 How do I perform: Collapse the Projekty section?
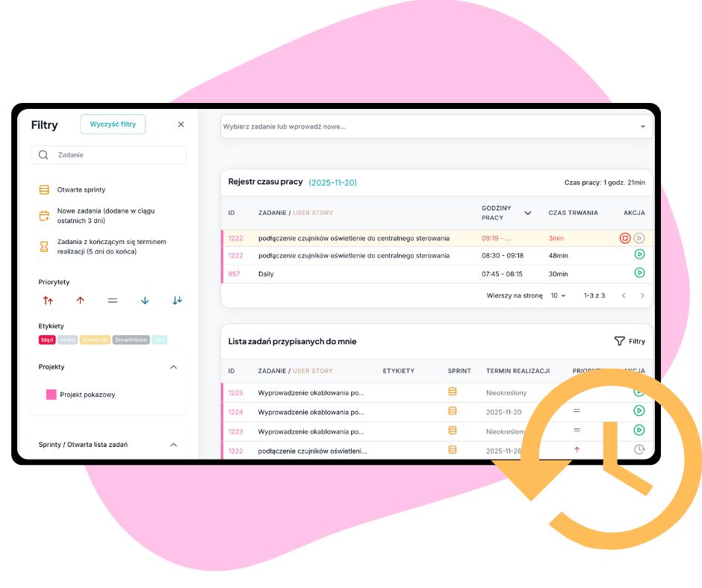(173, 367)
